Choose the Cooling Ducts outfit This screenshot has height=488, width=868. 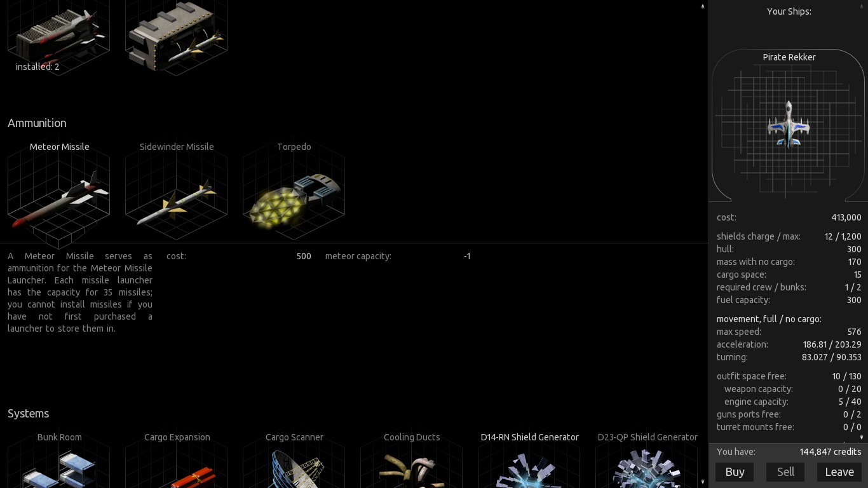(412, 459)
